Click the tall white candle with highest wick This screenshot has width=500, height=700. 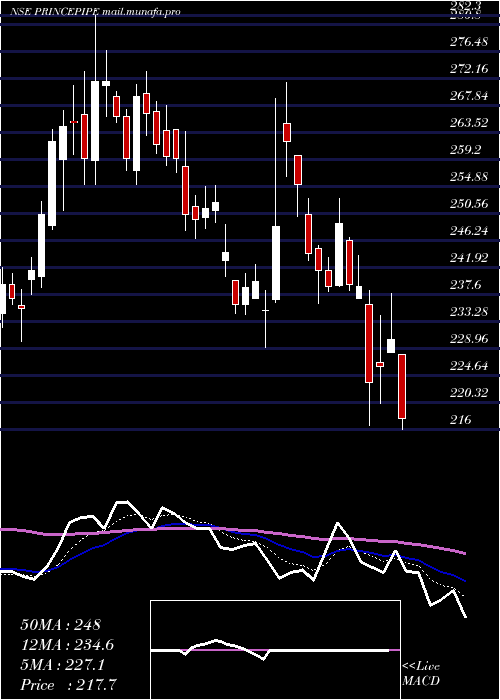tap(95, 121)
